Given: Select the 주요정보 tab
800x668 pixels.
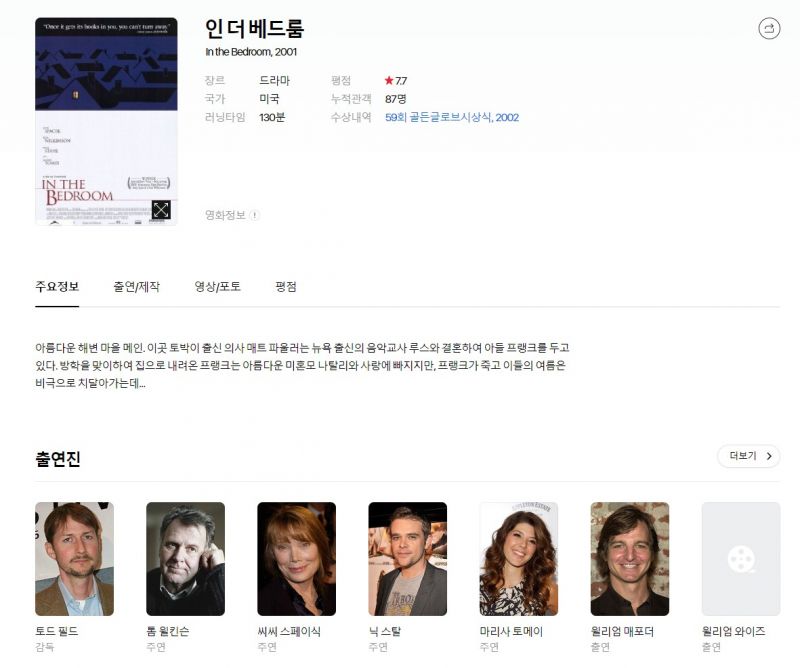Looking at the screenshot, I should tap(57, 287).
